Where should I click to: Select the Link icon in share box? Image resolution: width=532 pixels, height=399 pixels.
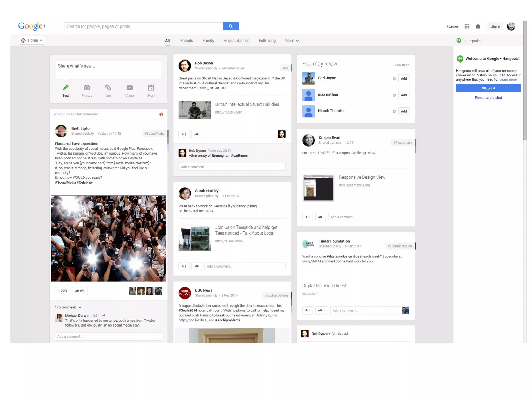tap(108, 88)
